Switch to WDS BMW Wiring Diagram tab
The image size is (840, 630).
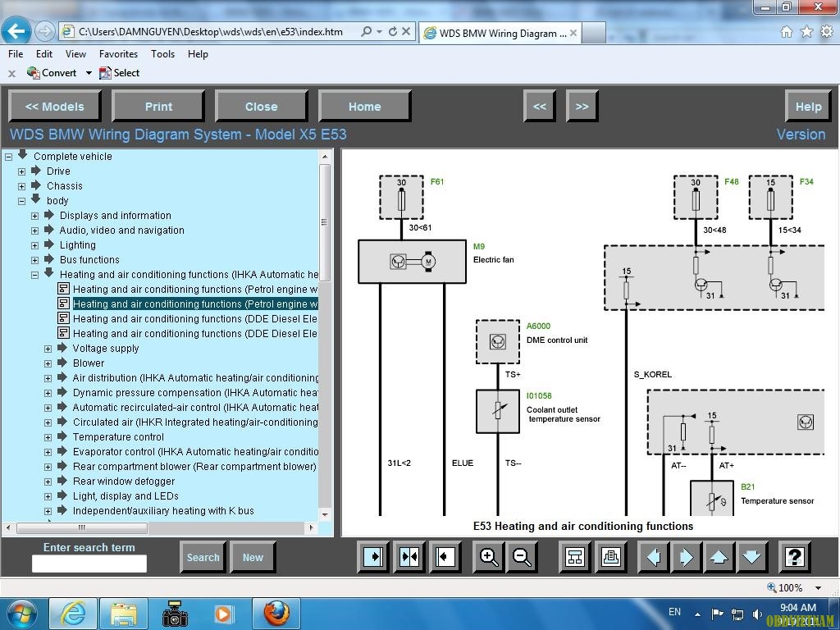(x=500, y=33)
